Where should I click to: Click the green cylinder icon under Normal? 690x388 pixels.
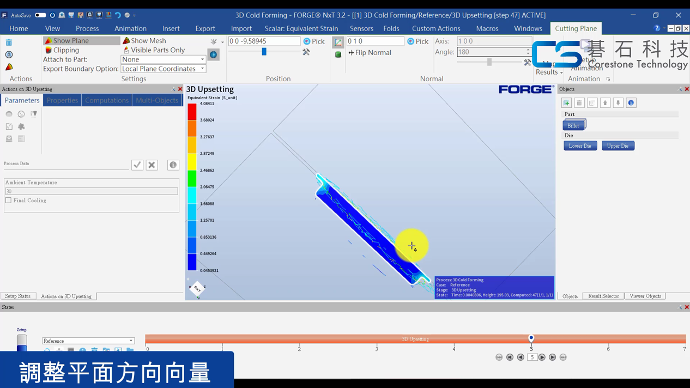click(x=338, y=55)
